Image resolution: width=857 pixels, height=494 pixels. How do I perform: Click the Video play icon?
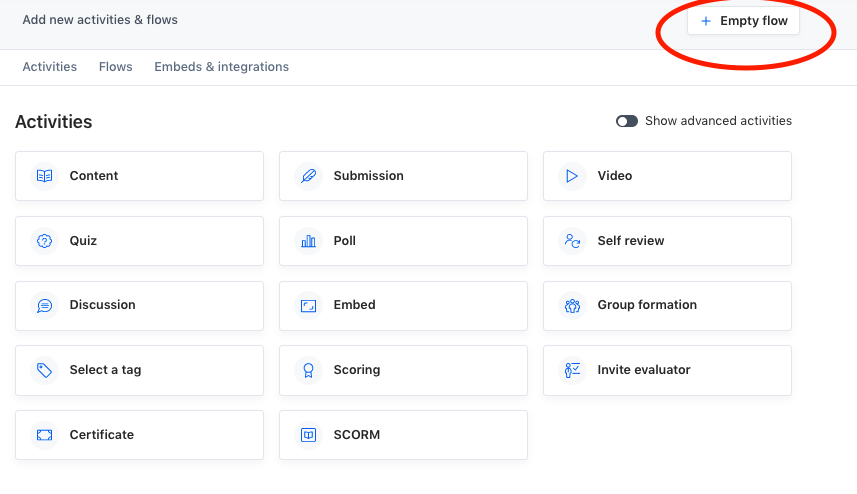572,176
